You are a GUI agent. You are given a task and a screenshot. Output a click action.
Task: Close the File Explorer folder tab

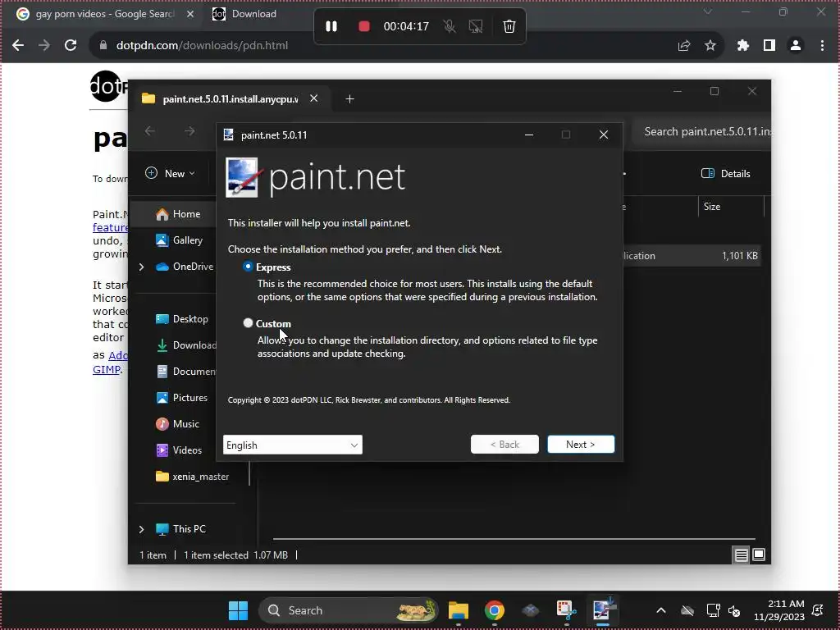[314, 98]
